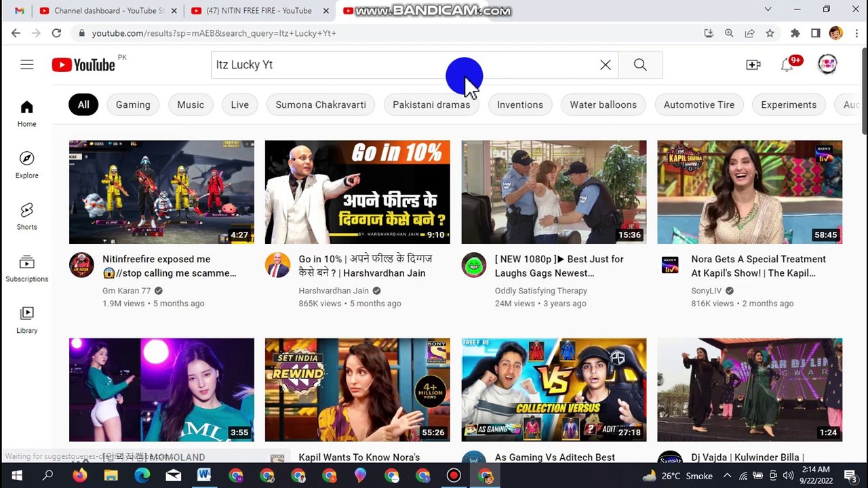868x488 pixels.
Task: Open Go in 10% video title
Action: [x=366, y=266]
